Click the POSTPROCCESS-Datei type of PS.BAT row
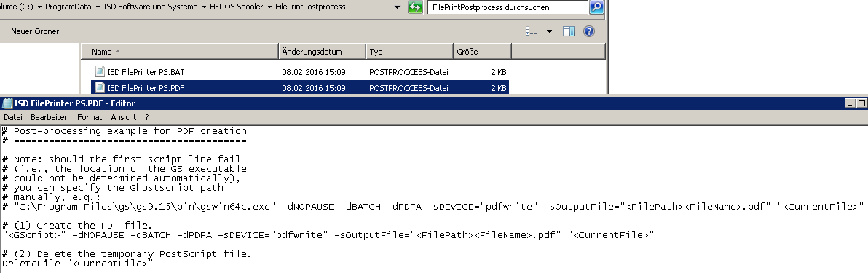This screenshot has height=273, width=868. (x=409, y=72)
